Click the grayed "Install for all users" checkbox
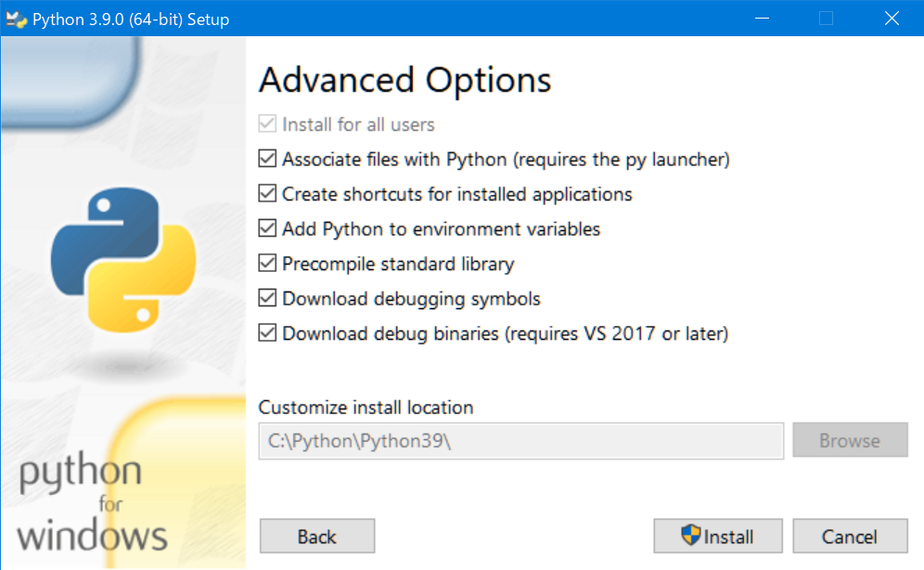The width and height of the screenshot is (924, 570). pos(267,123)
